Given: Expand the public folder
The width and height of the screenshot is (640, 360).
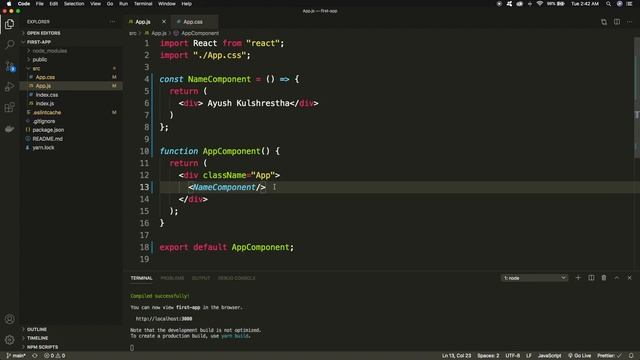Looking at the screenshot, I should (x=40, y=60).
